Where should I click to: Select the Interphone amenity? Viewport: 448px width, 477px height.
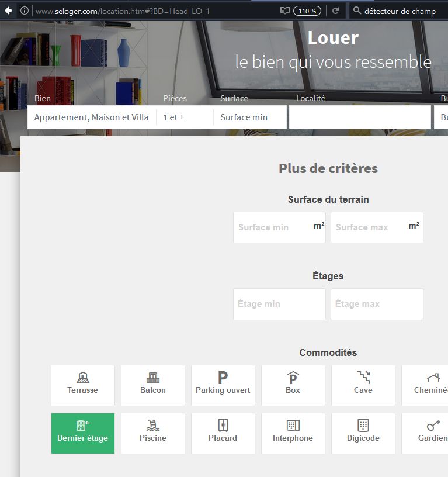pyautogui.click(x=293, y=433)
